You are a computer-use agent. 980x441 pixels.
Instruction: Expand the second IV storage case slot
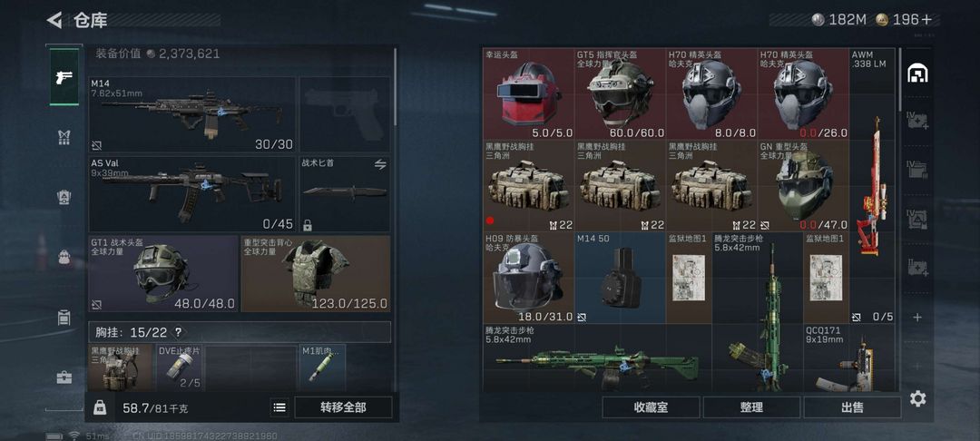click(x=916, y=169)
